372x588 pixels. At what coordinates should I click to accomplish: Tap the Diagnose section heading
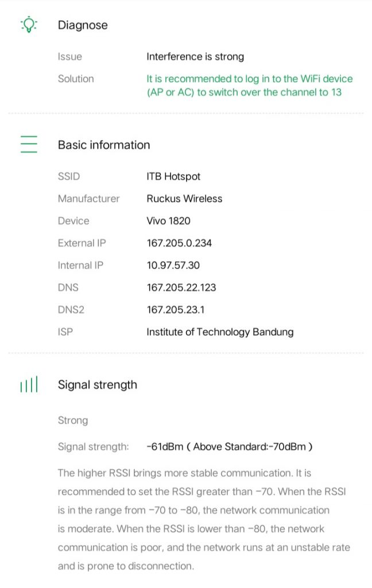(x=83, y=25)
